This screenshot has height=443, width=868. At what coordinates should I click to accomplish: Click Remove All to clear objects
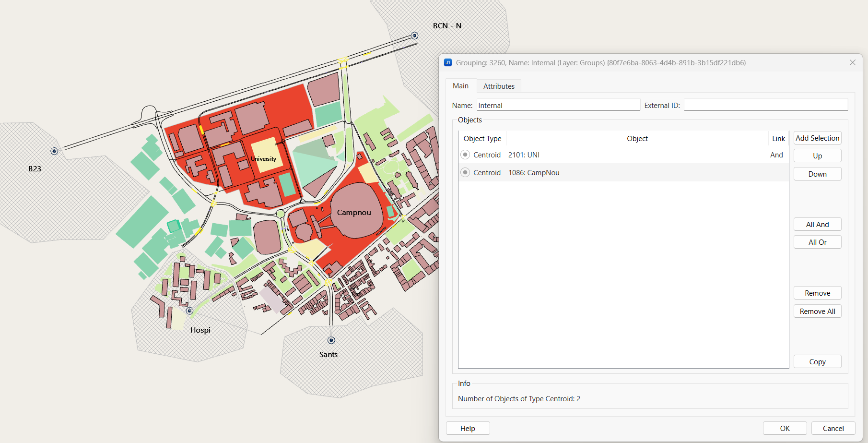(x=817, y=311)
